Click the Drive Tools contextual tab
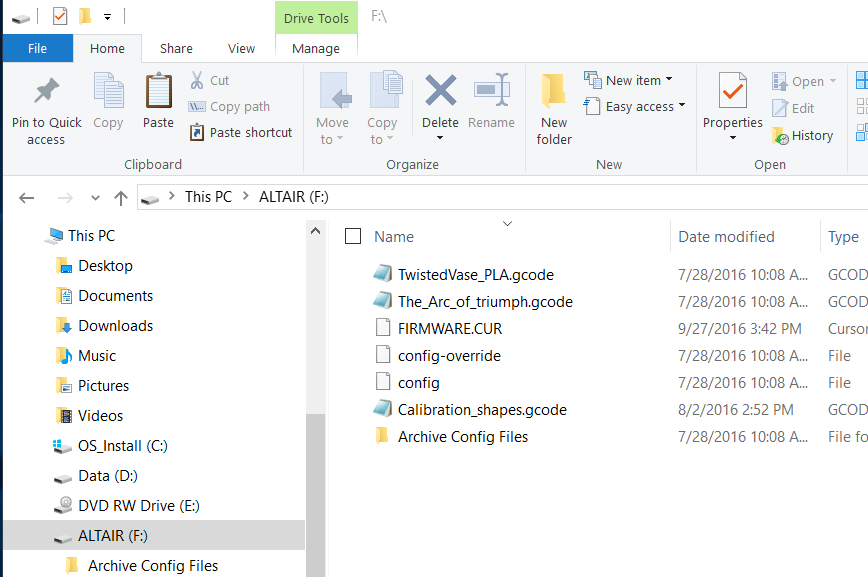This screenshot has height=577, width=868. (x=316, y=18)
